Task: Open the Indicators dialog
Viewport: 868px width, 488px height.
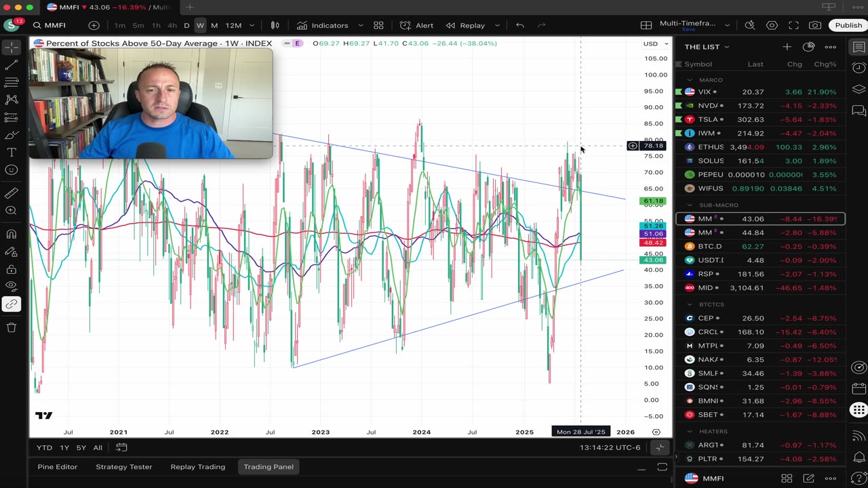Action: click(x=322, y=25)
